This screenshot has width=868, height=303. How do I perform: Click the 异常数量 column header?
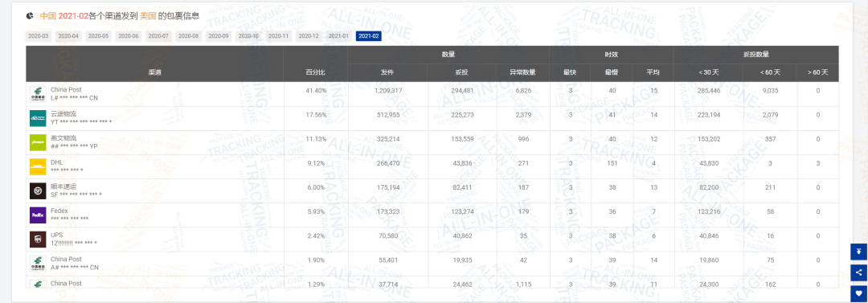(x=522, y=72)
